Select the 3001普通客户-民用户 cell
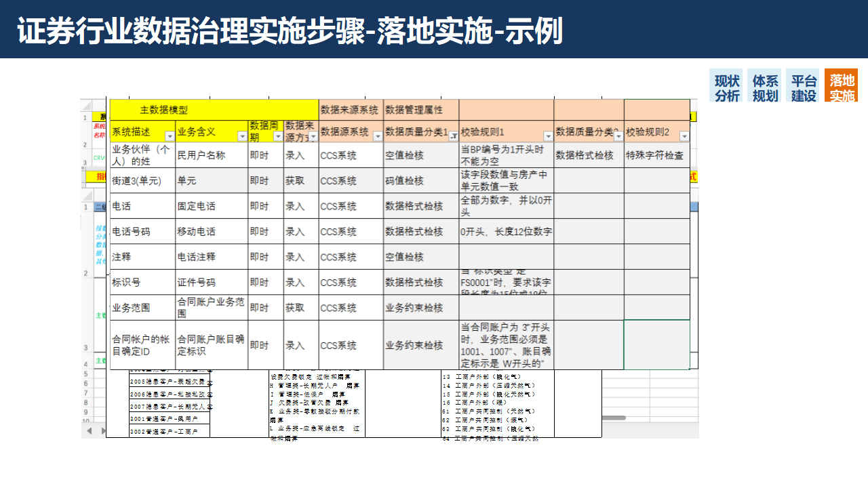Screen dimensions: 868x488 (169, 419)
